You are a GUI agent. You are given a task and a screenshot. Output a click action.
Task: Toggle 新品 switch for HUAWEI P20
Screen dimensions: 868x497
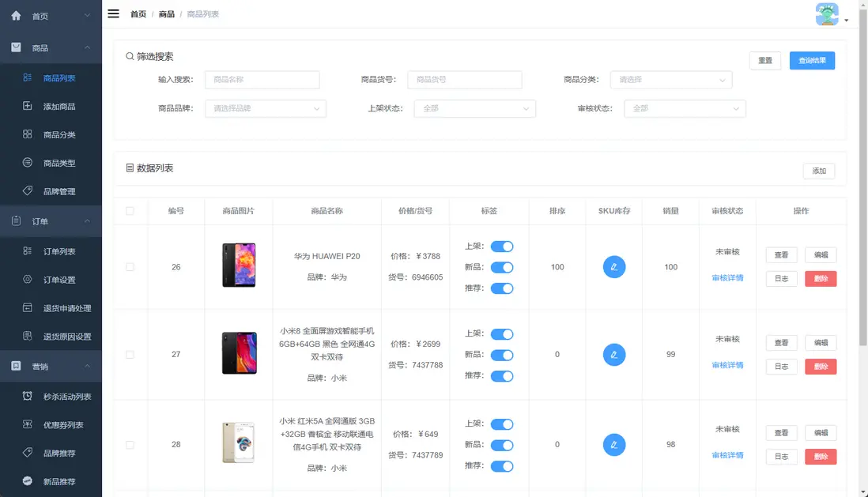point(502,267)
